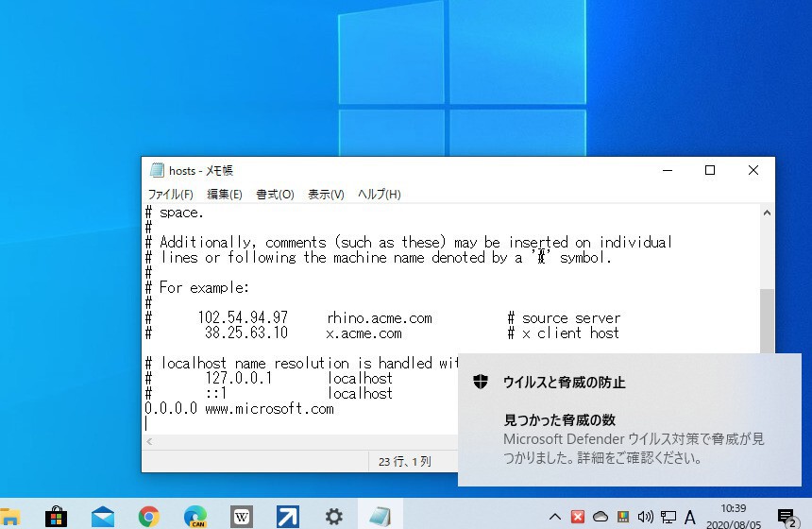Click the horizontal scrollbar left arrow
Screen dimensions: 812x529
(149, 441)
